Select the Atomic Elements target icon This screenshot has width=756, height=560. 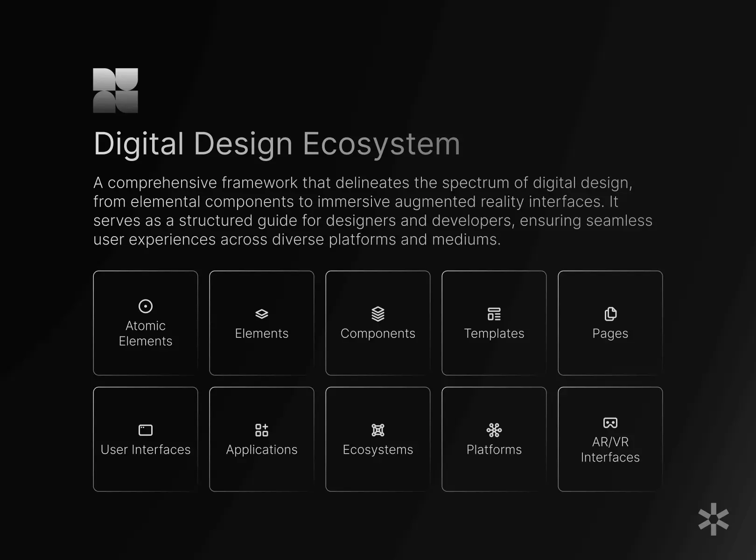[146, 306]
